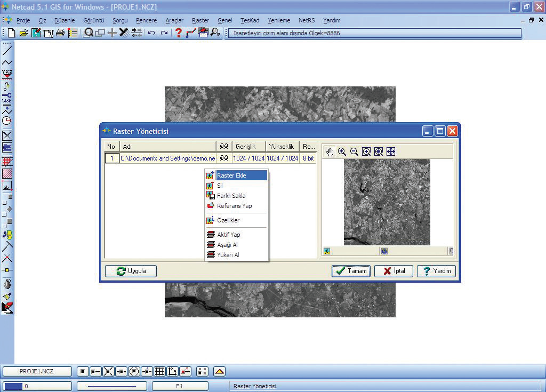Click the blue color swatch in status bar
546x392 pixels.
13,386
